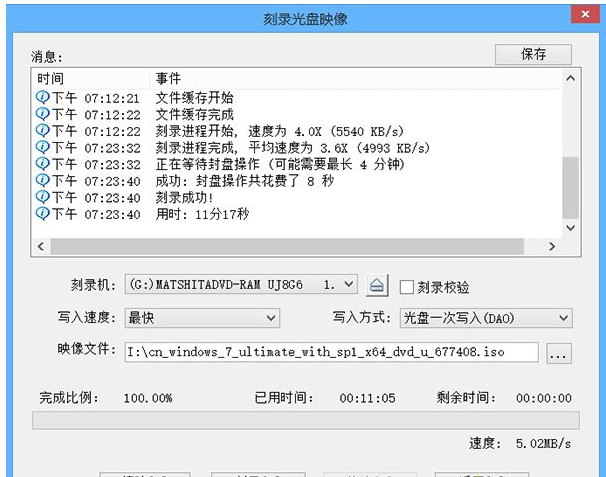Click the info icon for 刻录成功! entry
The image size is (606, 477).
pos(42,197)
